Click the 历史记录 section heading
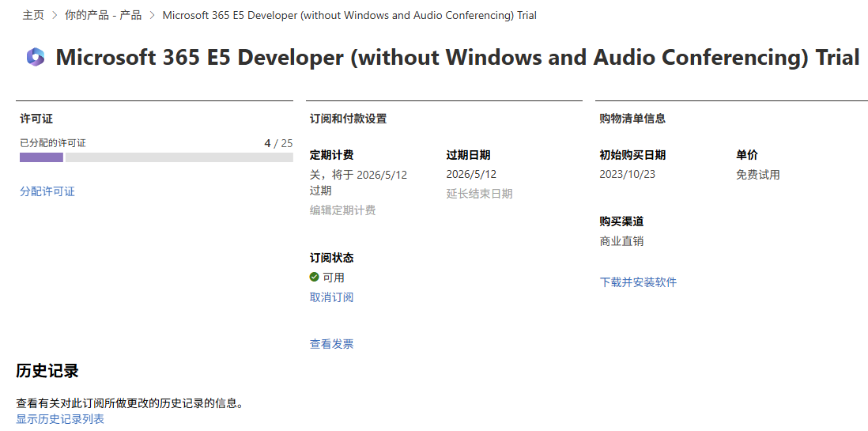 tap(47, 371)
